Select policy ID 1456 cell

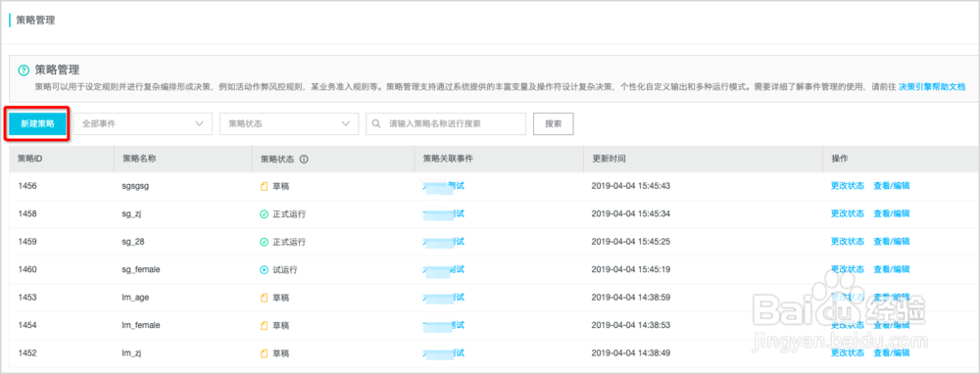point(27,186)
